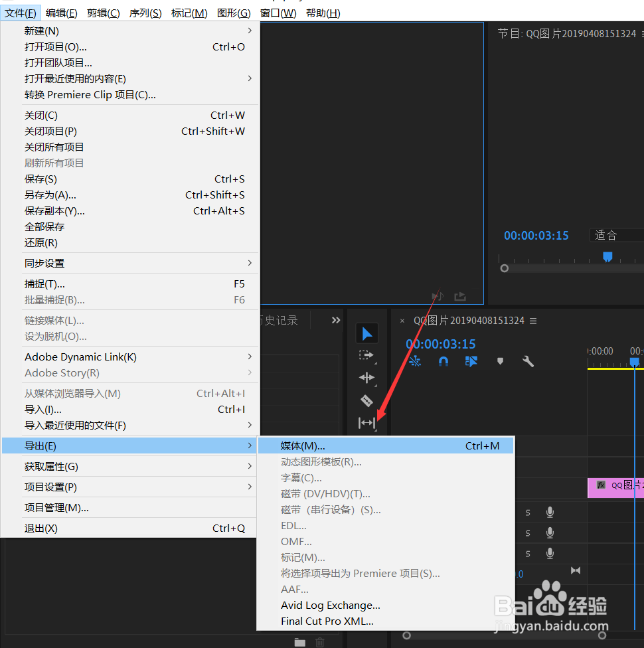Select the Track Select Forward tool

(366, 355)
